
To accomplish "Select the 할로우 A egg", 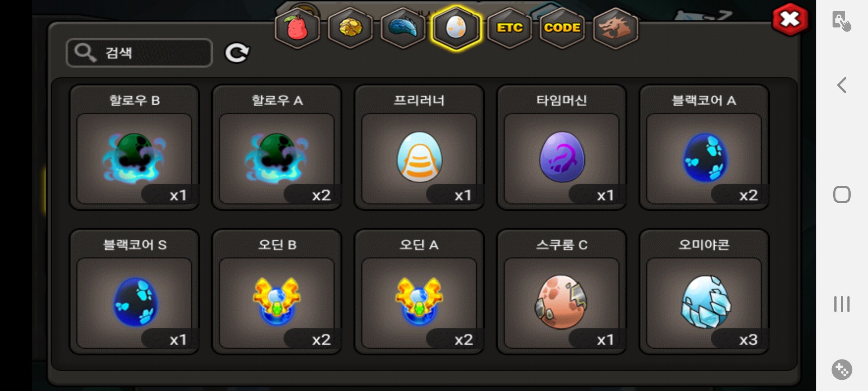I will pos(277,147).
